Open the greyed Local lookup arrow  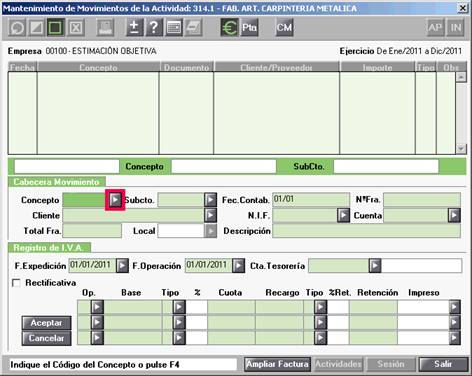tap(210, 231)
